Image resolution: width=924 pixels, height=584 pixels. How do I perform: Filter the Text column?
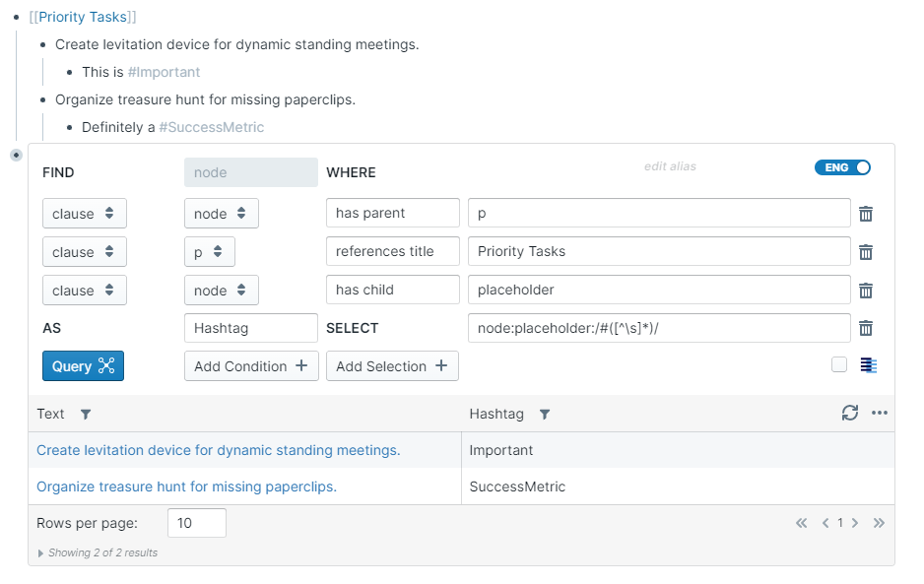(86, 415)
